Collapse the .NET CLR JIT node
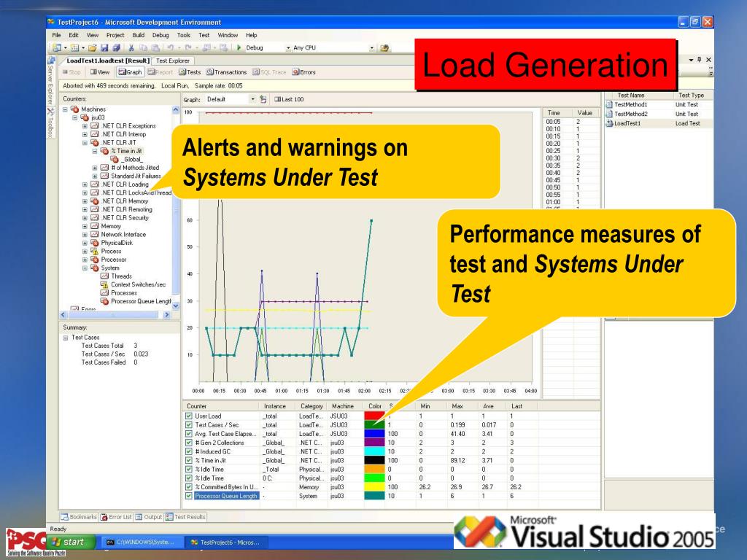Screen dimensions: 747x560 pyautogui.click(x=85, y=143)
